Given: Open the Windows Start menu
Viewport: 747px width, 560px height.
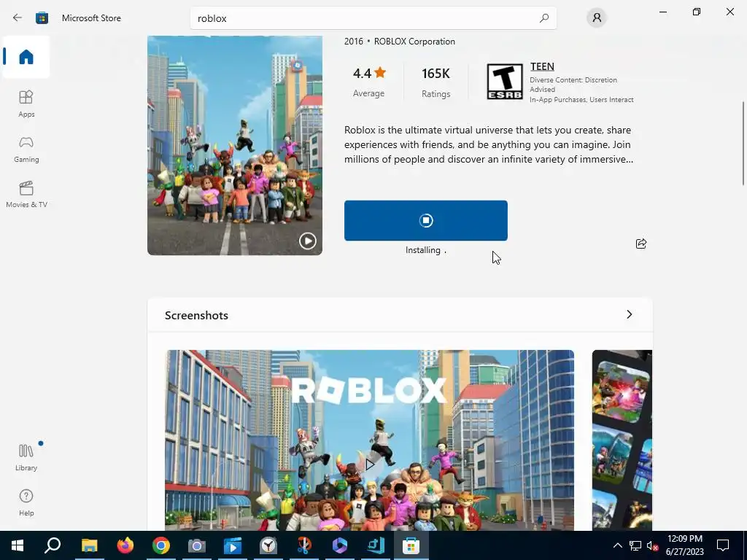Looking at the screenshot, I should coord(18,545).
